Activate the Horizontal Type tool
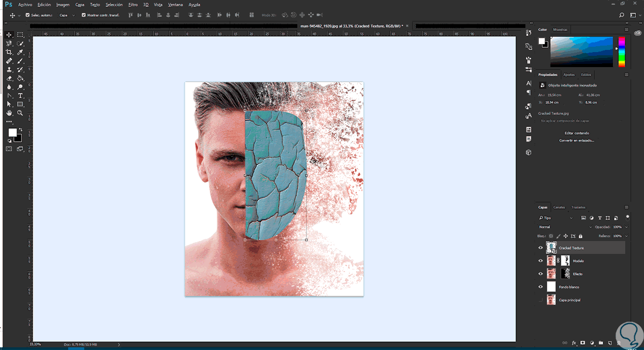Image resolution: width=644 pixels, height=350 pixels. [20, 96]
